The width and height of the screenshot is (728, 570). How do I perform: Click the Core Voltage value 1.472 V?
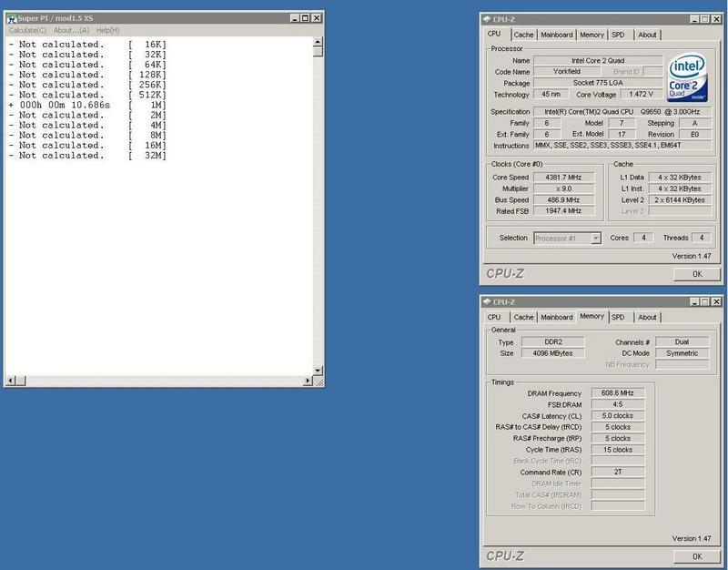click(641, 95)
